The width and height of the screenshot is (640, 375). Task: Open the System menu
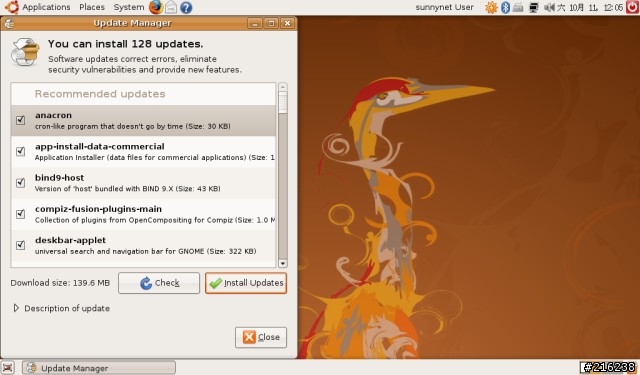click(x=129, y=7)
